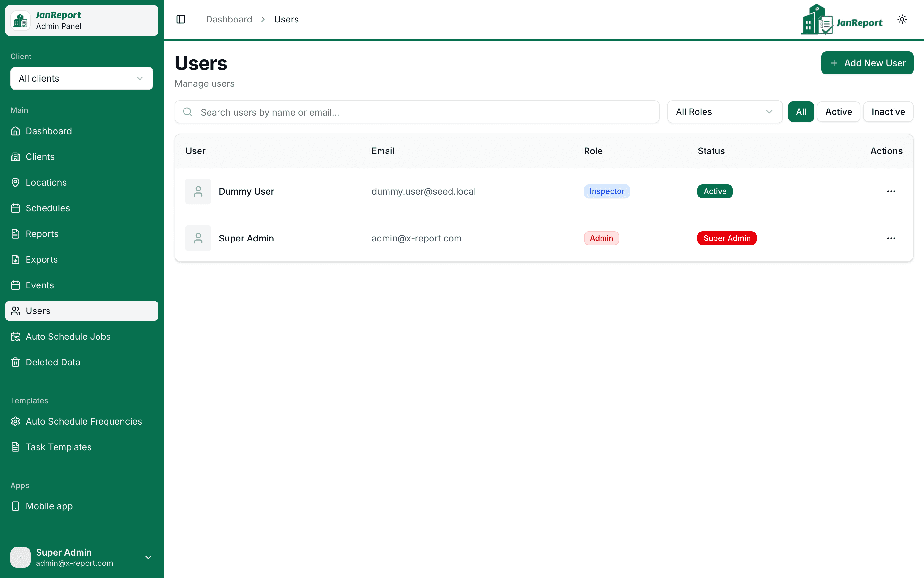Expand the Super Admin account menu chevron
Screen dimensions: 924x578
(x=148, y=557)
